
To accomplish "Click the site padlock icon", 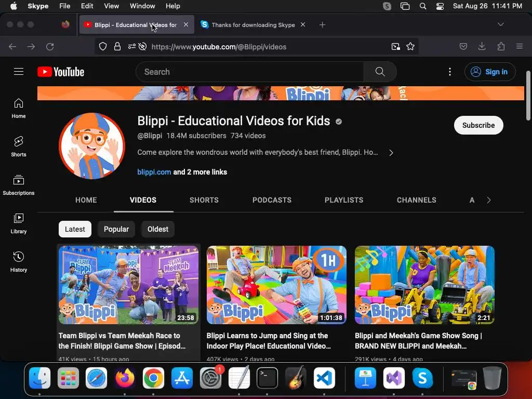I will pyautogui.click(x=117, y=46).
